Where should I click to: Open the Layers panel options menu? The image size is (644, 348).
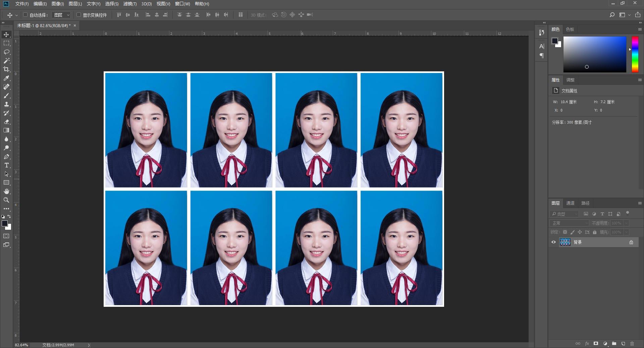pos(640,203)
